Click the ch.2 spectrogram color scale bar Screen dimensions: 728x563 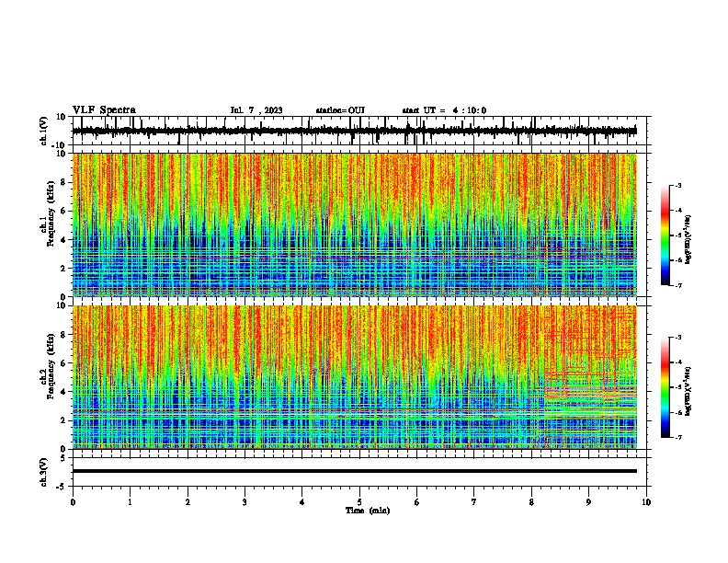click(x=665, y=387)
